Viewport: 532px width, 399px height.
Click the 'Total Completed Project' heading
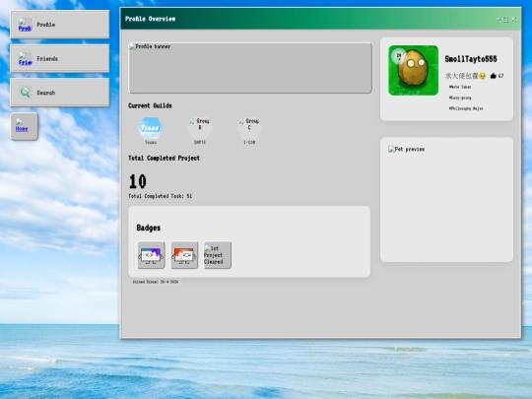click(164, 158)
